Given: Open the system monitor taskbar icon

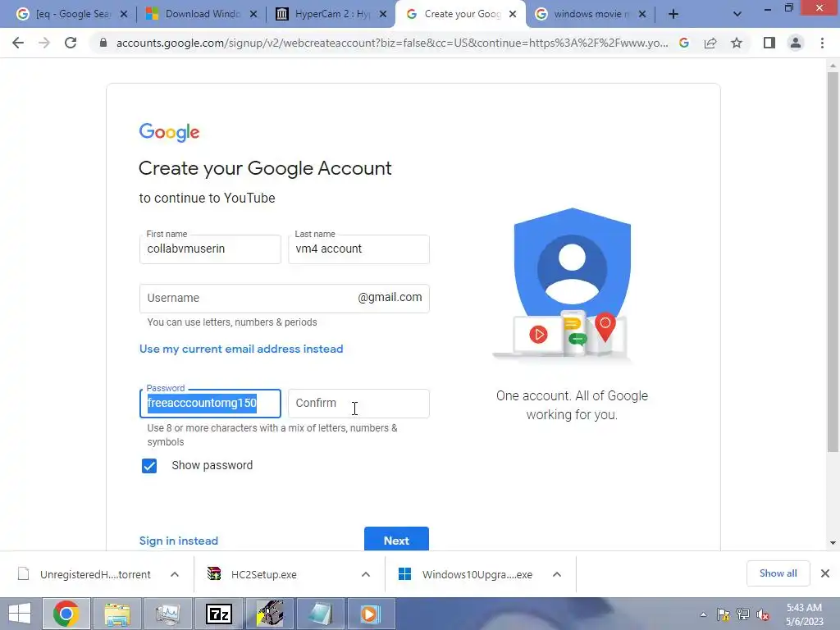Looking at the screenshot, I should [167, 614].
